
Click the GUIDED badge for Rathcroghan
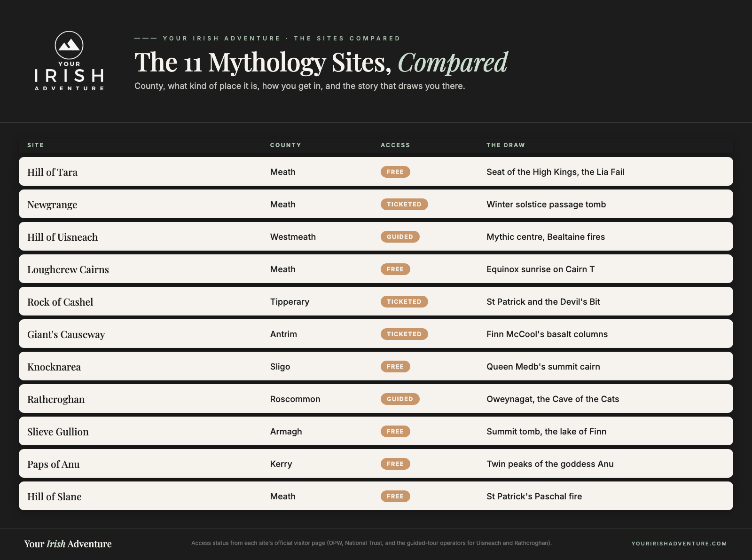coord(400,399)
